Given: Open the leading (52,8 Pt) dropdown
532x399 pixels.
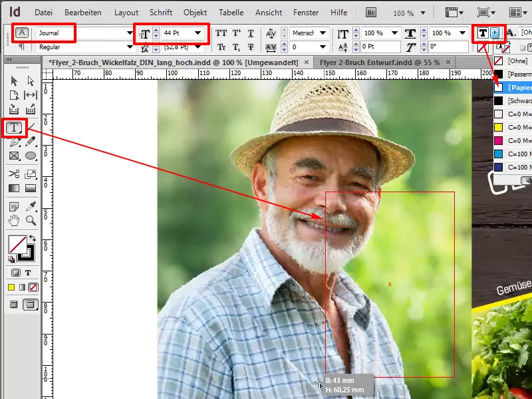Looking at the screenshot, I should tap(198, 47).
